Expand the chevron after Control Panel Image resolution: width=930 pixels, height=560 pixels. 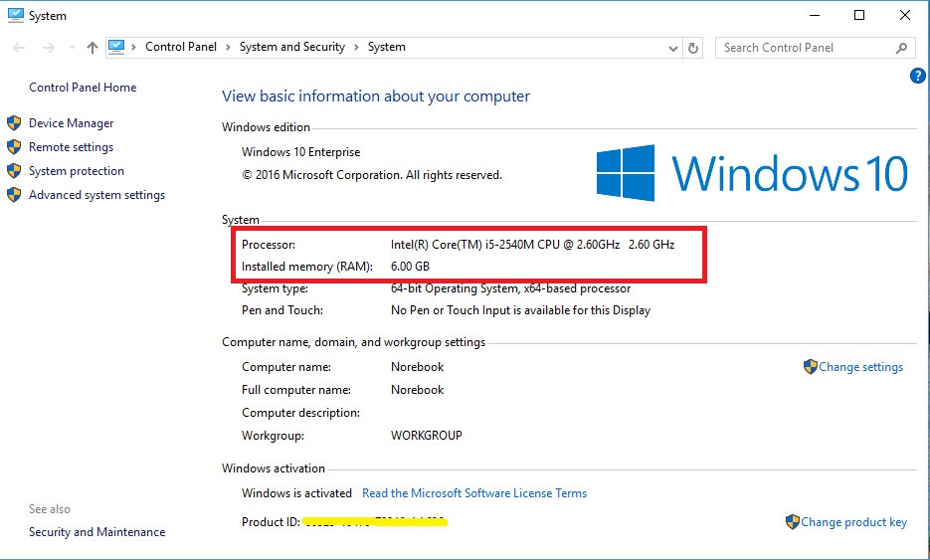228,47
